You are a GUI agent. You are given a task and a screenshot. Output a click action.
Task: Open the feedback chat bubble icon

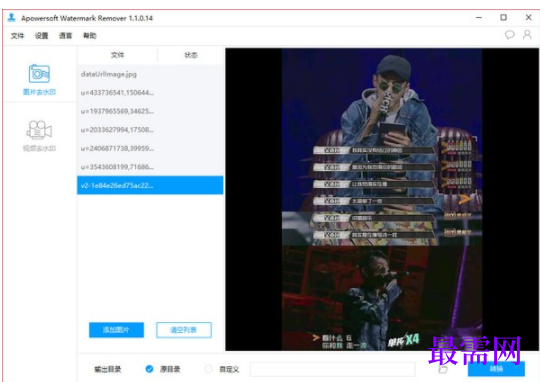click(x=509, y=34)
